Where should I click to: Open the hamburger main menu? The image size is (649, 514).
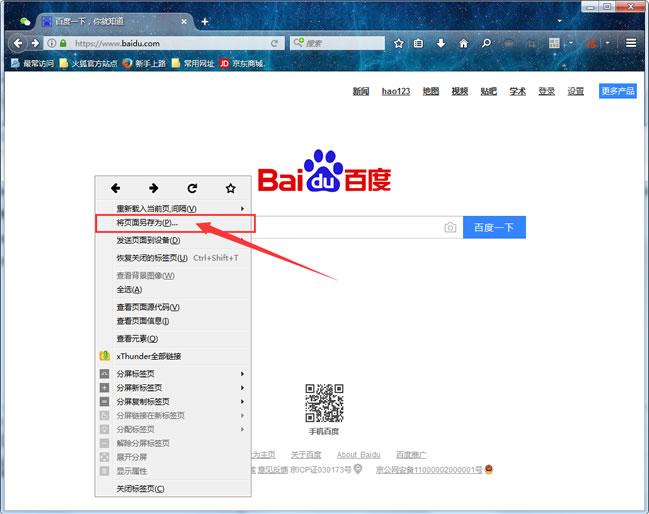coord(631,43)
